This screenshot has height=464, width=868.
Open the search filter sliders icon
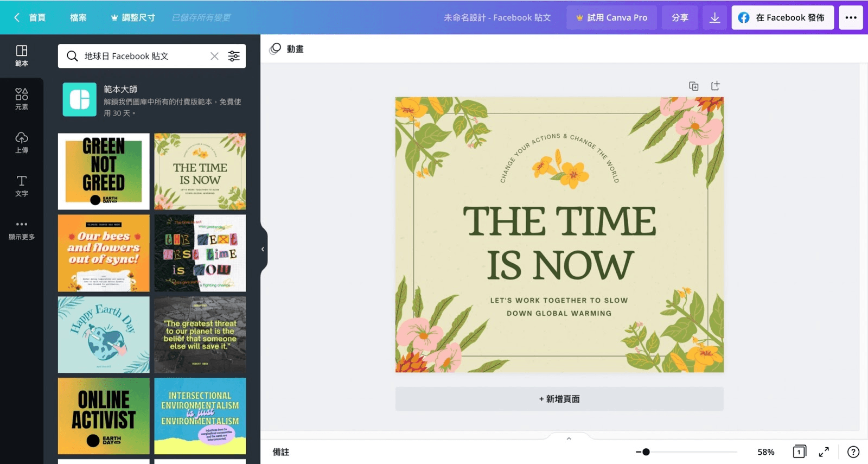coord(234,56)
